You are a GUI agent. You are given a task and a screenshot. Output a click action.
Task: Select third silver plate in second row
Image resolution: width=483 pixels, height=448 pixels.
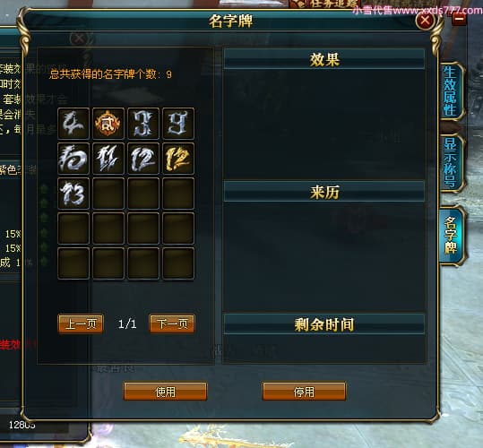143,159
